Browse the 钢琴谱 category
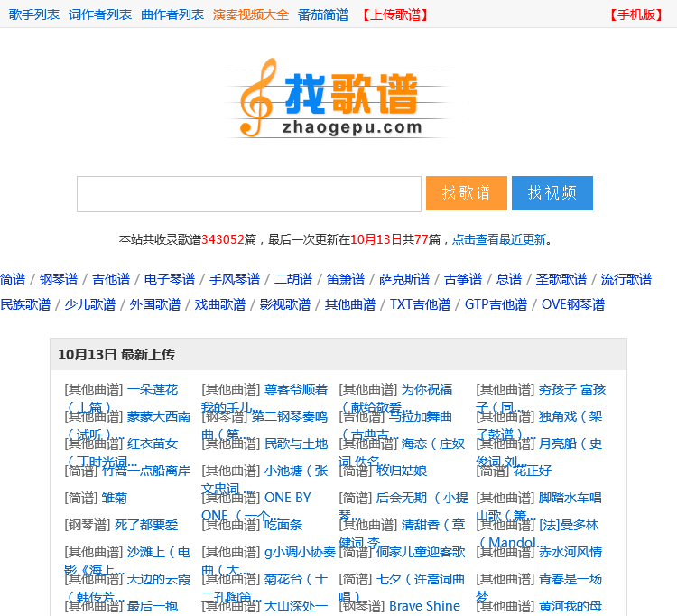 click(59, 279)
